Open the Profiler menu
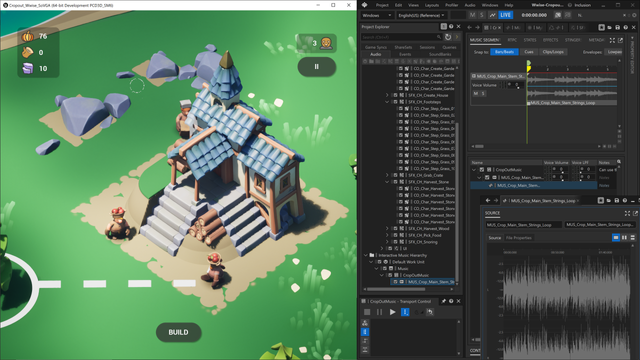 point(451,5)
